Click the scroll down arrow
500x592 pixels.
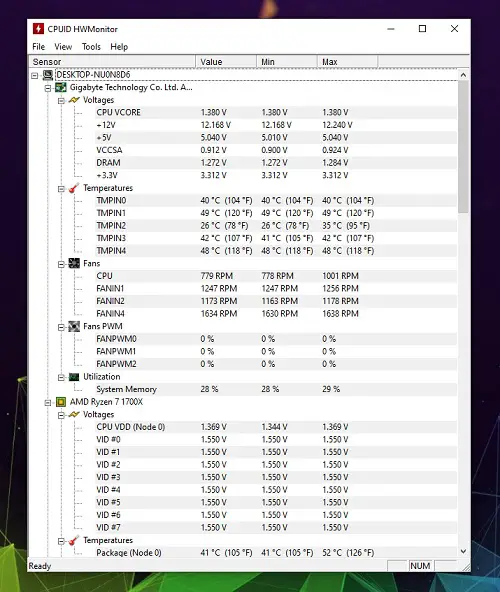pos(463,551)
